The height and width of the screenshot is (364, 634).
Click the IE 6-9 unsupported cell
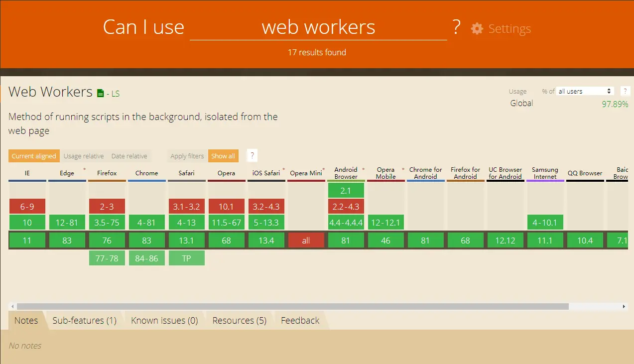27,207
